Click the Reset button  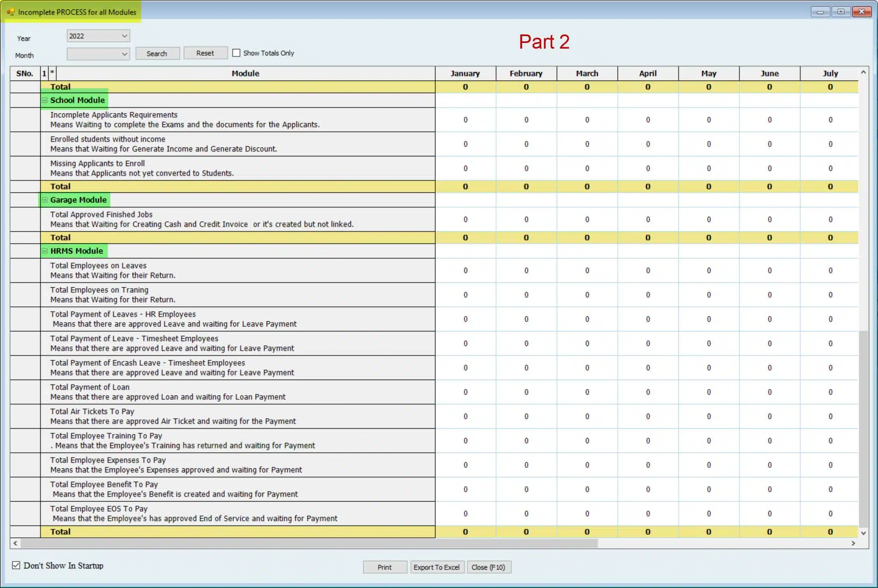coord(205,53)
